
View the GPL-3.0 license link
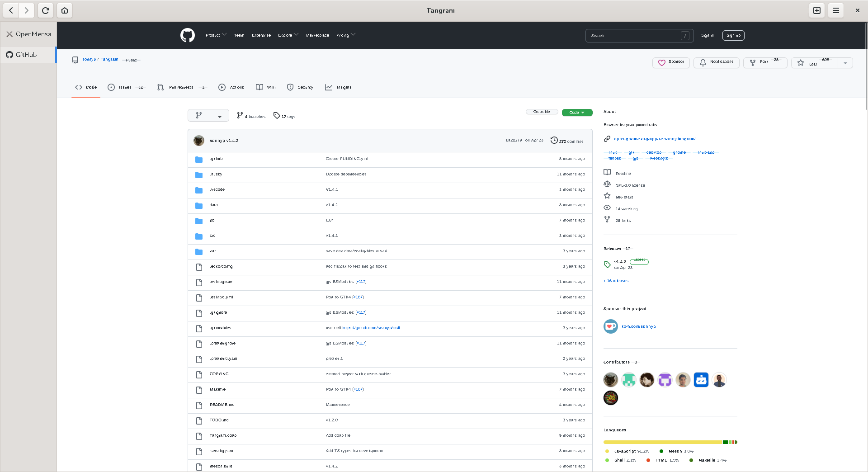coord(630,185)
